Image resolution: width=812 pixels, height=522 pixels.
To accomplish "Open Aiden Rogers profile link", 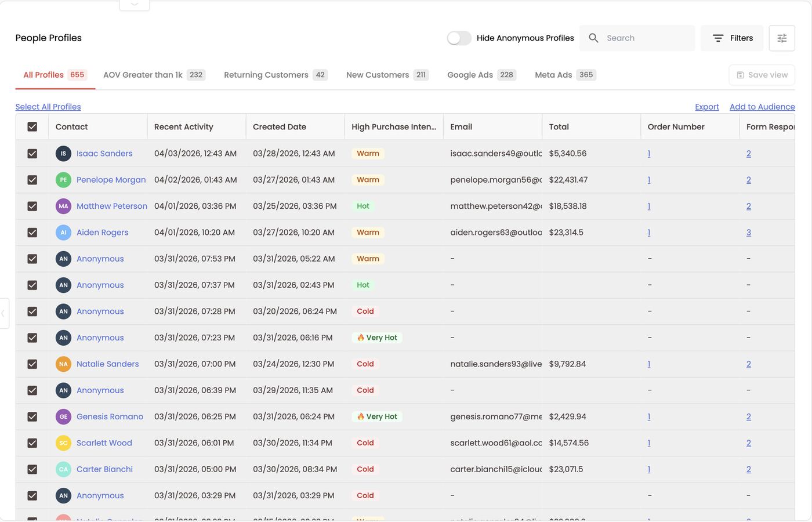I will (x=102, y=233).
